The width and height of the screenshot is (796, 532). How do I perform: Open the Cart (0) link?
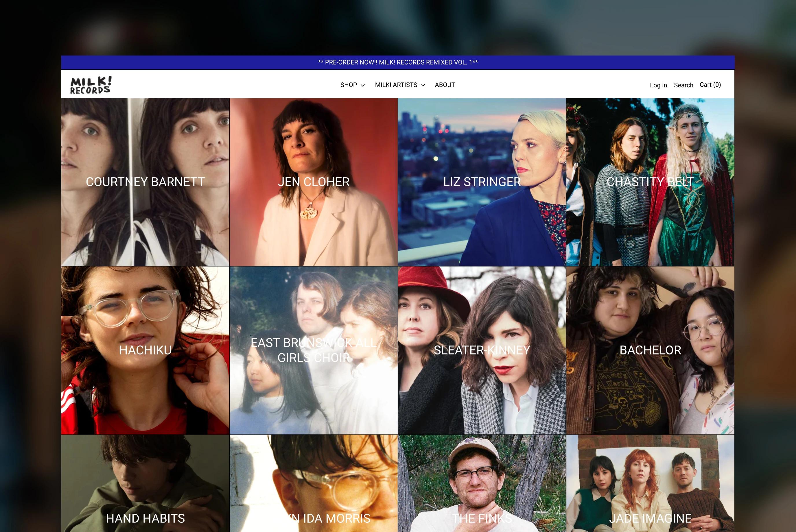(710, 85)
